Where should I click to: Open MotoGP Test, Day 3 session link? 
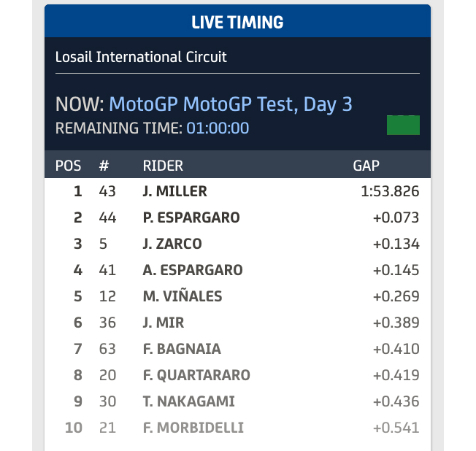231,104
